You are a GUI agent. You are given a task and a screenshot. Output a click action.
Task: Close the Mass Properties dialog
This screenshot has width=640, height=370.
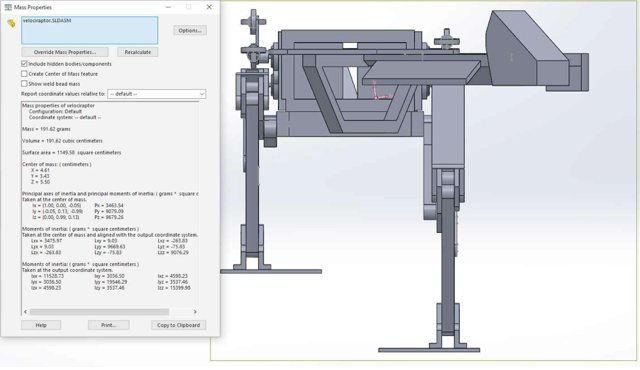click(209, 7)
